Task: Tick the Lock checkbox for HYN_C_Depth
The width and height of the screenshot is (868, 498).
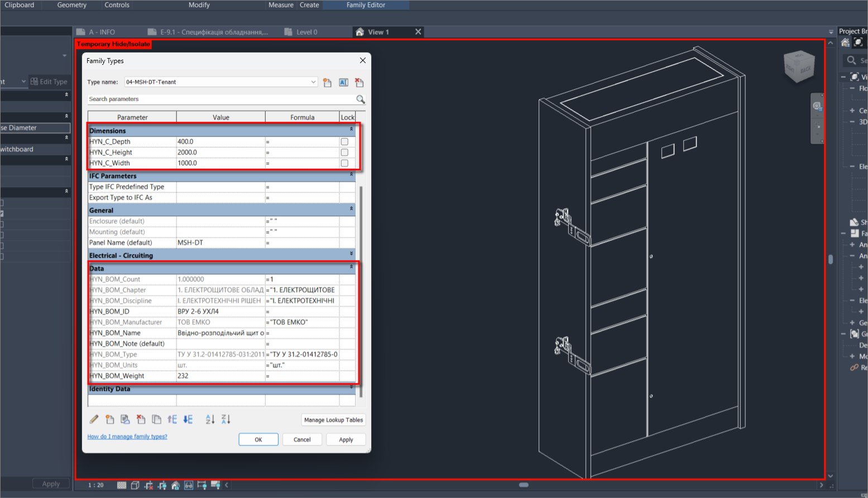Action: 344,142
